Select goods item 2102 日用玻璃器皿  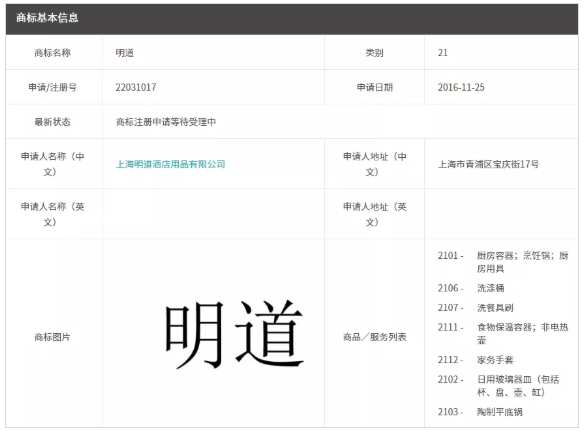coord(498,386)
